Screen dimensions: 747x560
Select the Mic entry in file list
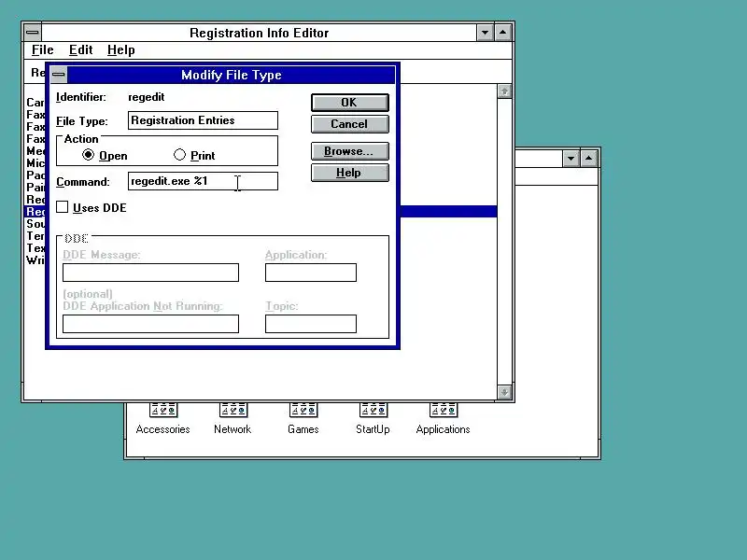pyautogui.click(x=35, y=162)
